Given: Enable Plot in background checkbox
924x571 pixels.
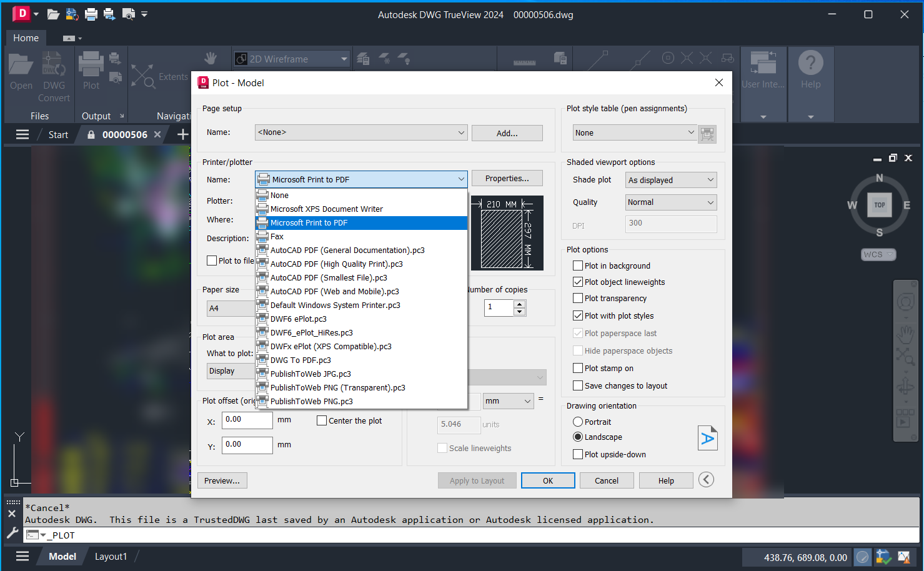Looking at the screenshot, I should [578, 266].
